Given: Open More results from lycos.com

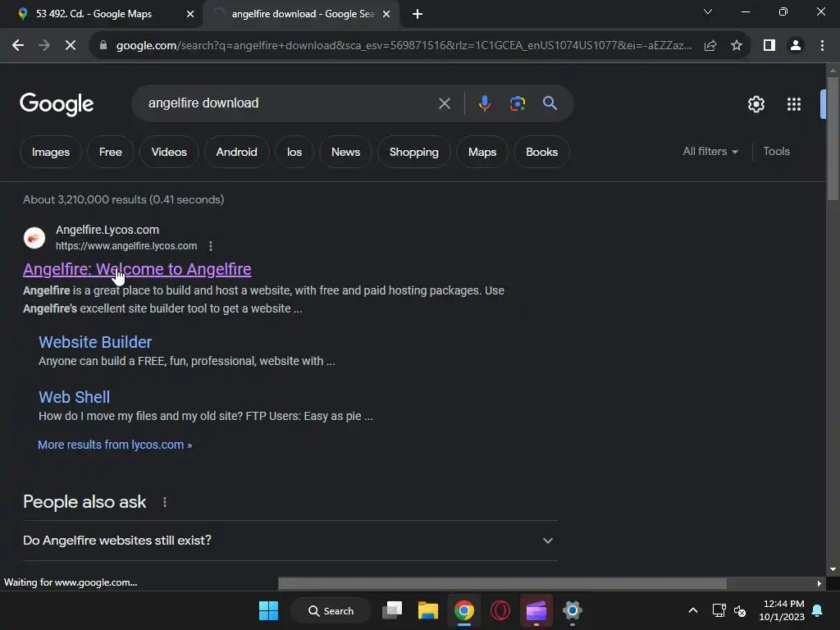Looking at the screenshot, I should click(115, 445).
